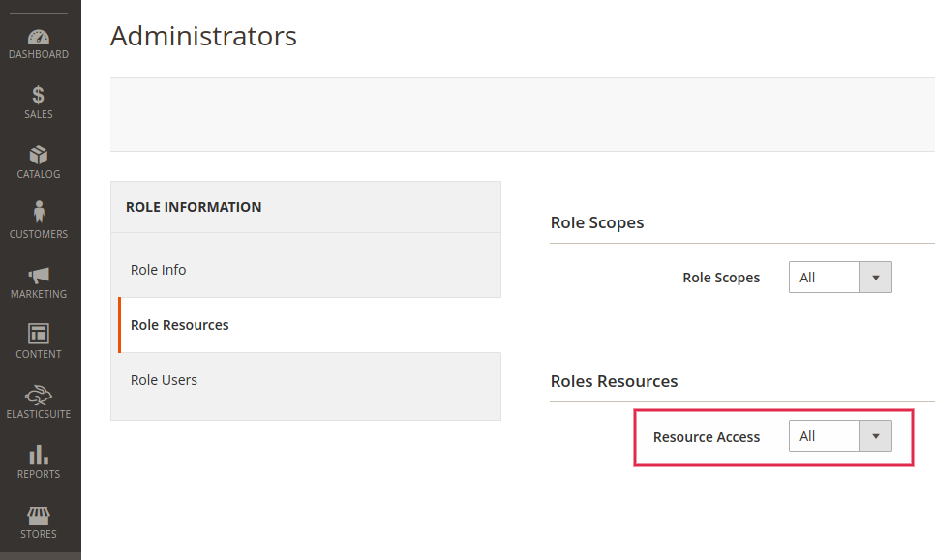Select the Role Resources tab
Screen dimensions: 935x560
[179, 324]
